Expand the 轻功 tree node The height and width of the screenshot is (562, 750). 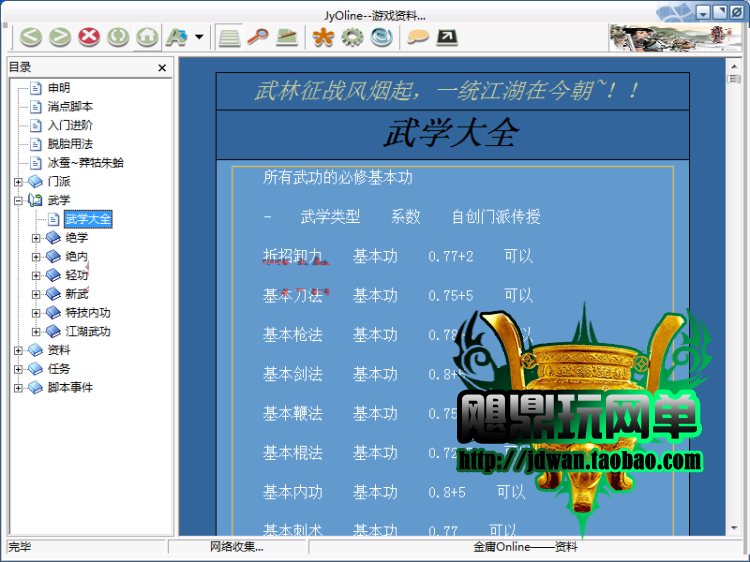click(36, 275)
